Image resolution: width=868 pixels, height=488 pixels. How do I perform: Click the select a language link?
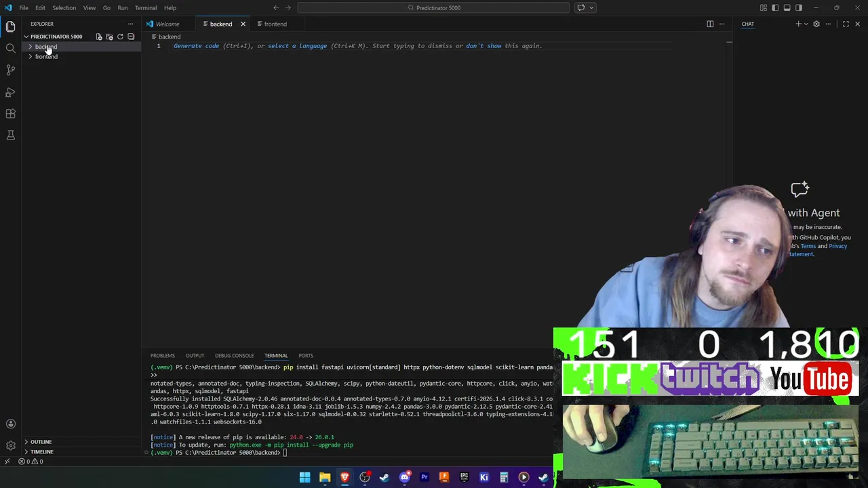point(297,45)
